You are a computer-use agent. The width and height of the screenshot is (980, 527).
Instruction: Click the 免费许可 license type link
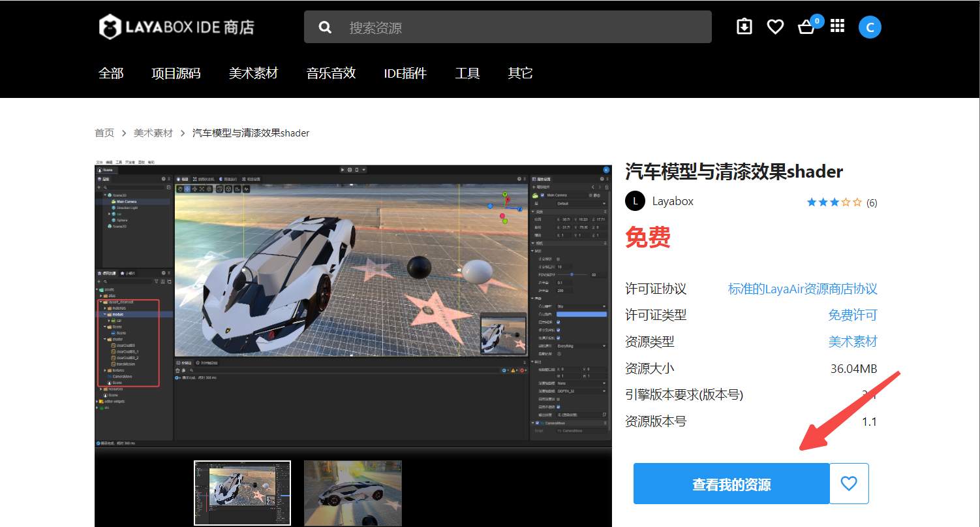coord(852,315)
